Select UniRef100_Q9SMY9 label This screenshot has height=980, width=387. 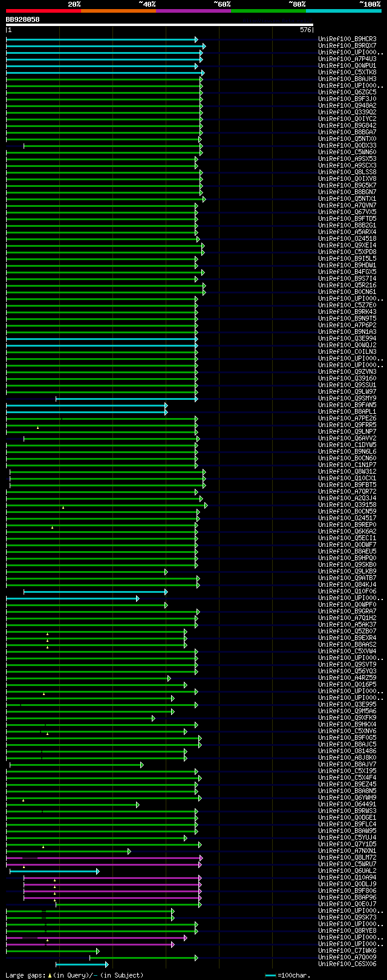click(x=347, y=399)
